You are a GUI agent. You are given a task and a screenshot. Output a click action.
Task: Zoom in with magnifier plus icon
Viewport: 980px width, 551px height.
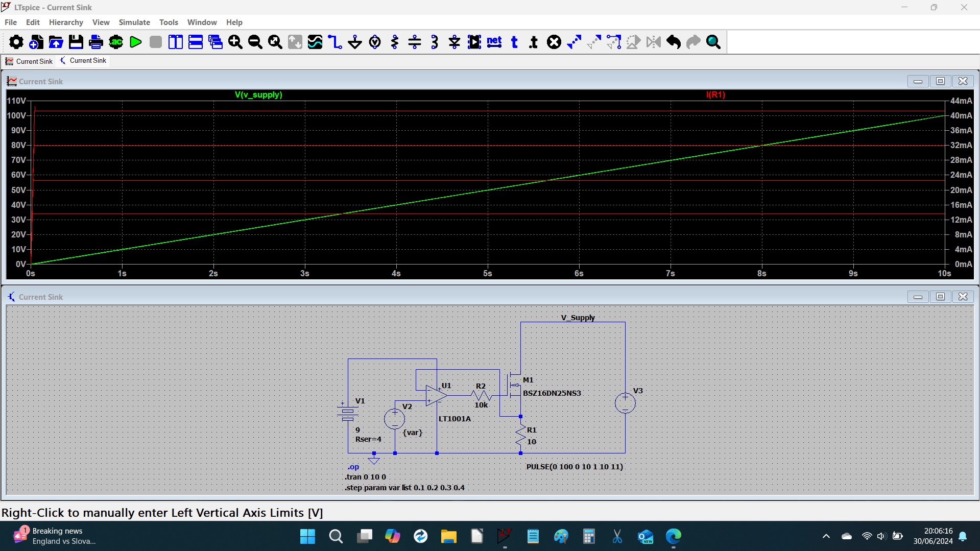(235, 42)
